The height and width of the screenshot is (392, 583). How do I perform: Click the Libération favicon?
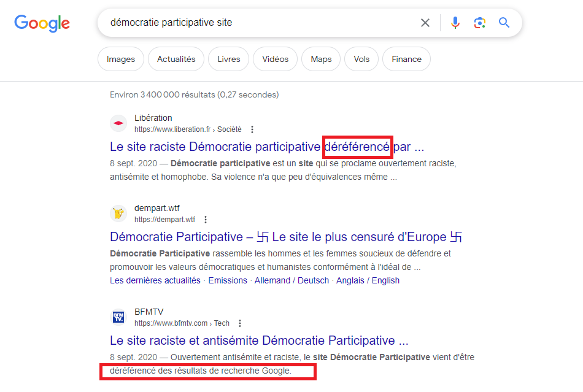[118, 123]
